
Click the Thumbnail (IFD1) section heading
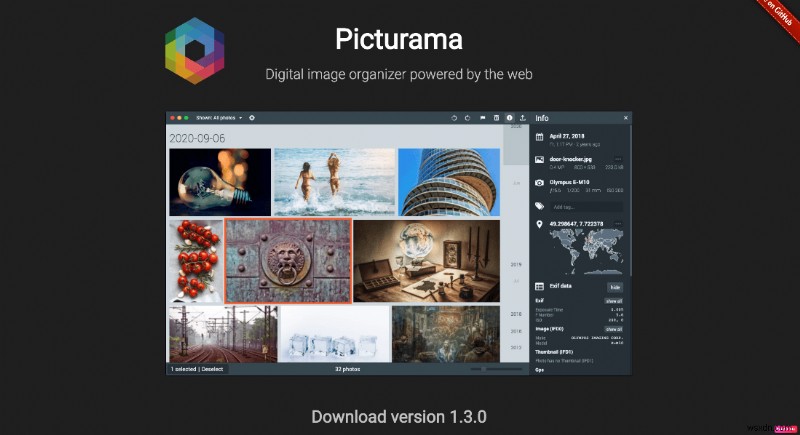pos(554,352)
